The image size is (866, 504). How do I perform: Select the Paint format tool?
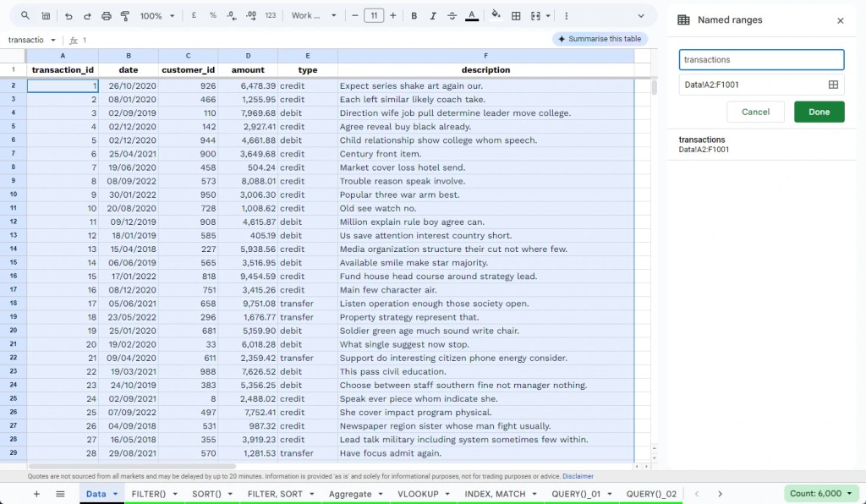point(125,16)
